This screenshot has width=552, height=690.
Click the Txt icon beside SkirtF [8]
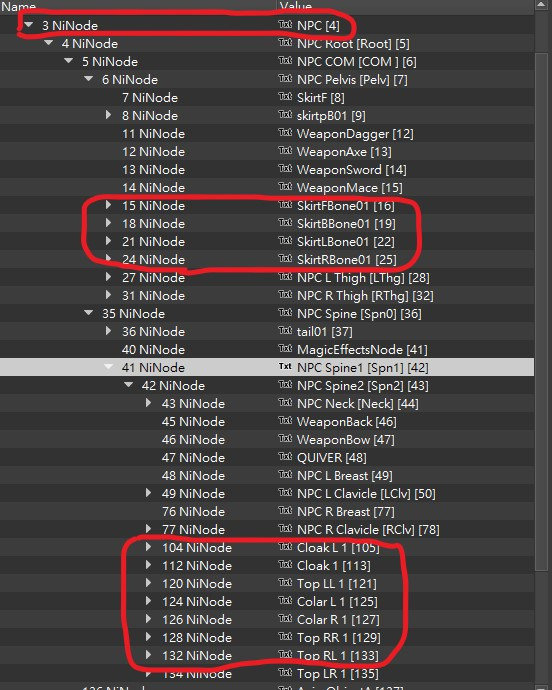point(285,97)
